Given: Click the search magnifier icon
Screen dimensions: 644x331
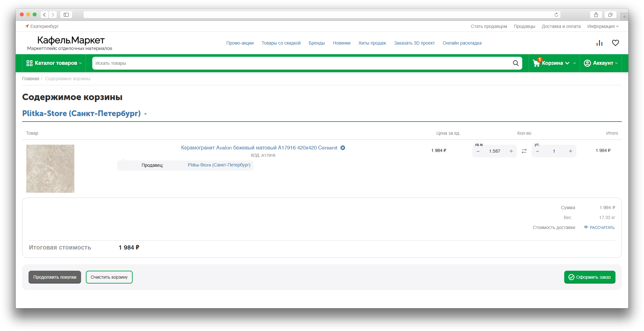Looking at the screenshot, I should tap(516, 63).
